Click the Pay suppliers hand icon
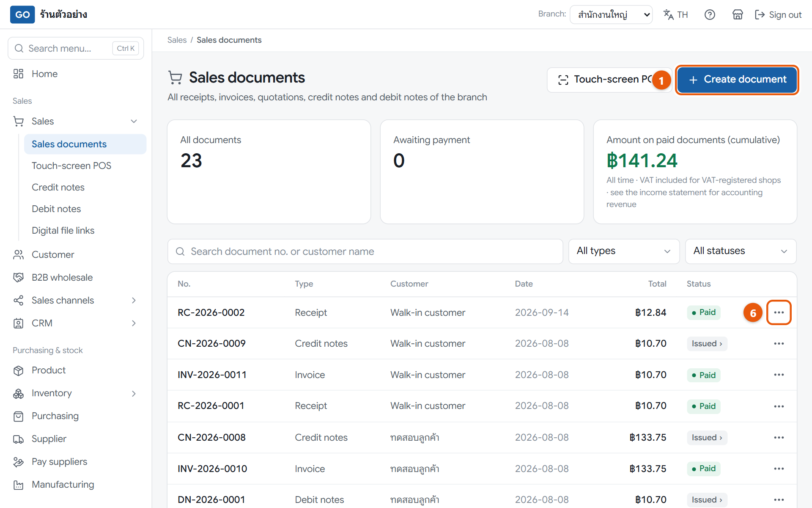This screenshot has width=812, height=508. click(18, 462)
